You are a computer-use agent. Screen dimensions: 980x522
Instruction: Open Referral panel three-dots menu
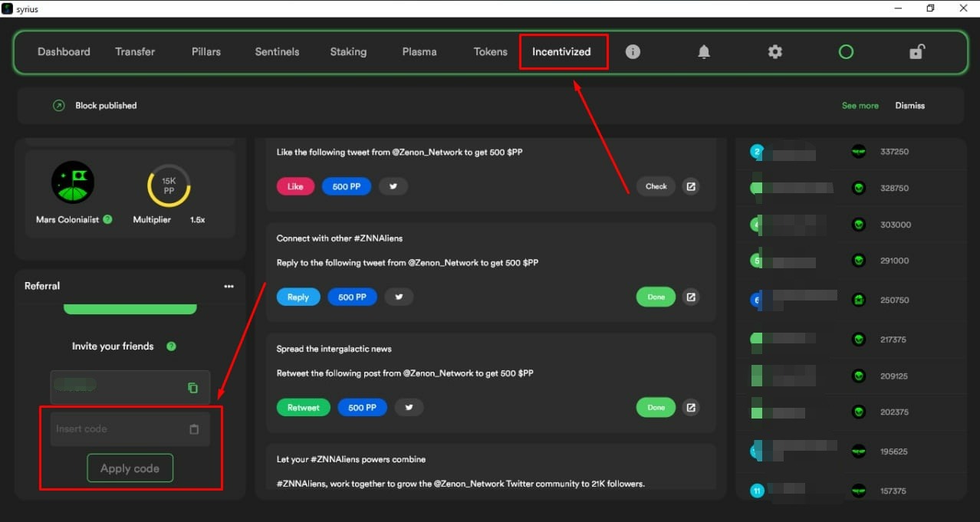click(x=229, y=286)
